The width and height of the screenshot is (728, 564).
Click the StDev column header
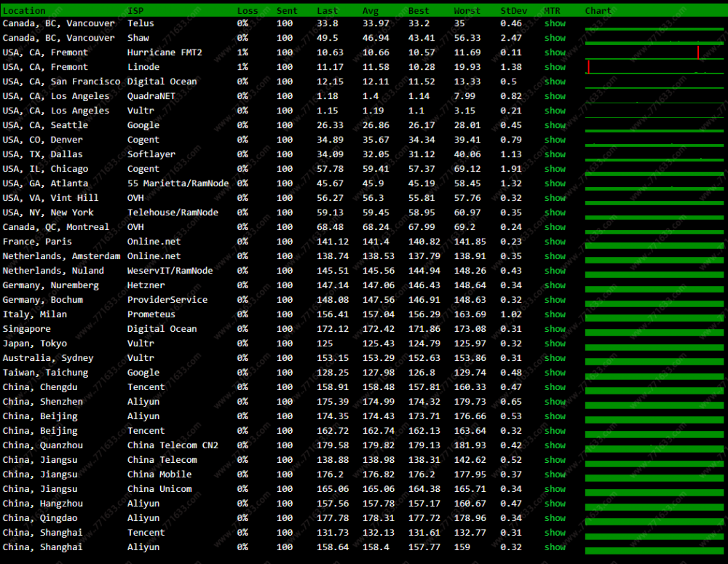511,11
